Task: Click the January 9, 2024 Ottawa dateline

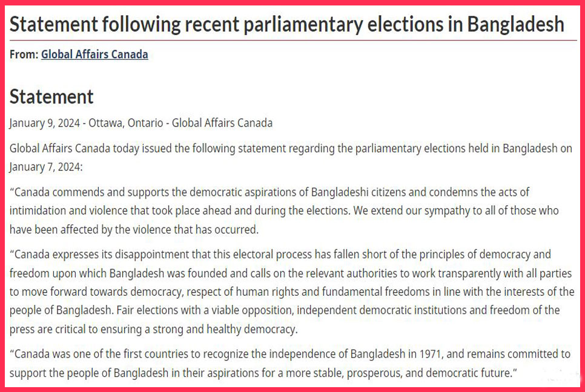Action: tap(141, 123)
